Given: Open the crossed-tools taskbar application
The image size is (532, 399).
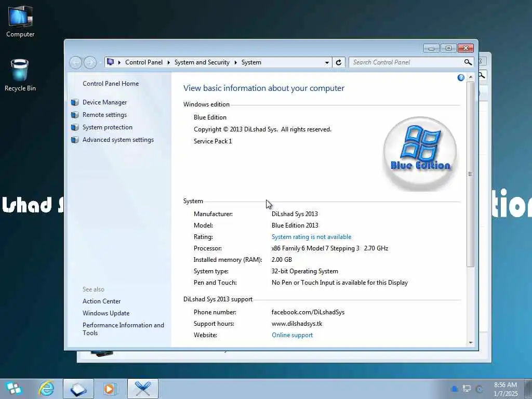Looking at the screenshot, I should click(143, 389).
